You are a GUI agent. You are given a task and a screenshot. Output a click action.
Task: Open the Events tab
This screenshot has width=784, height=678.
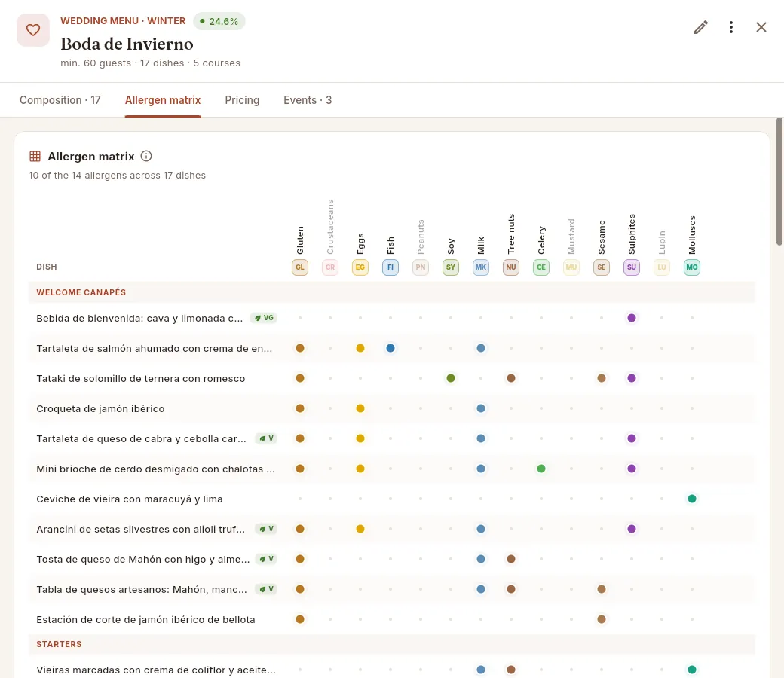[308, 100]
